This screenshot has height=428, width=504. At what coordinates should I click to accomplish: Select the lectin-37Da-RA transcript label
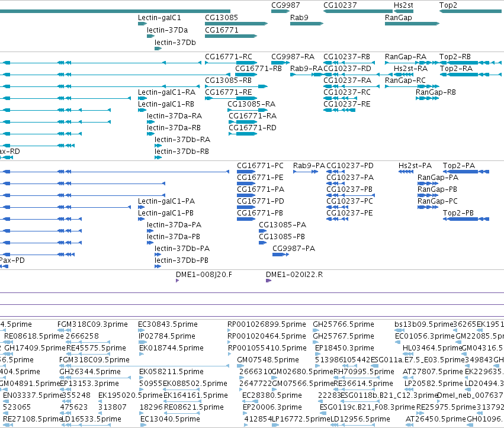coord(175,116)
